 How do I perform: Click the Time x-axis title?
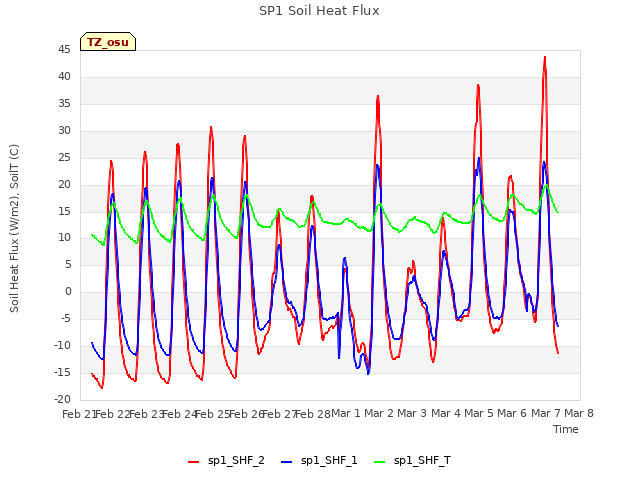(x=565, y=429)
